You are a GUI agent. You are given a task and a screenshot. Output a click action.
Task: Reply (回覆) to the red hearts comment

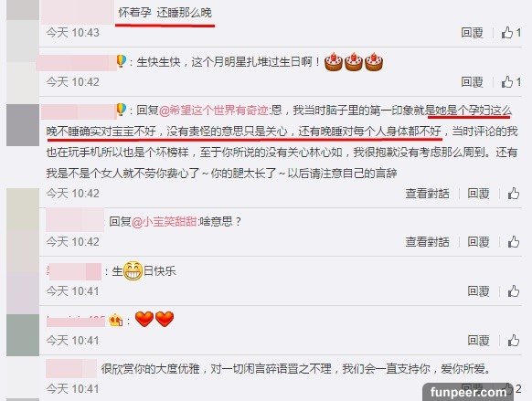coord(478,341)
